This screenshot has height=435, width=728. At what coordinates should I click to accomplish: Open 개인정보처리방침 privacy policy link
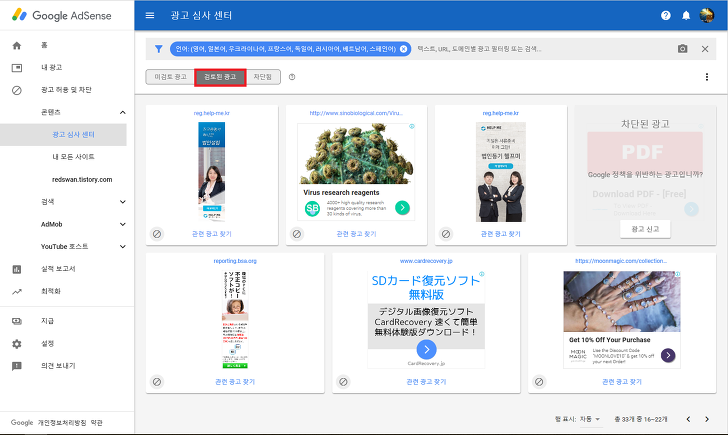click(62, 423)
